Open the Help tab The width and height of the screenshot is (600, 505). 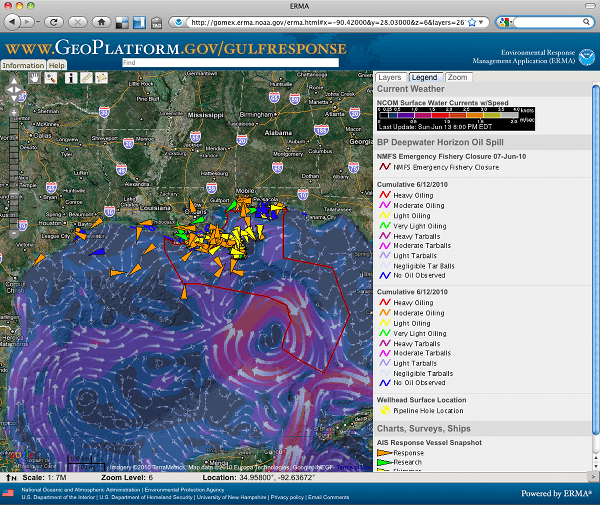[57, 65]
